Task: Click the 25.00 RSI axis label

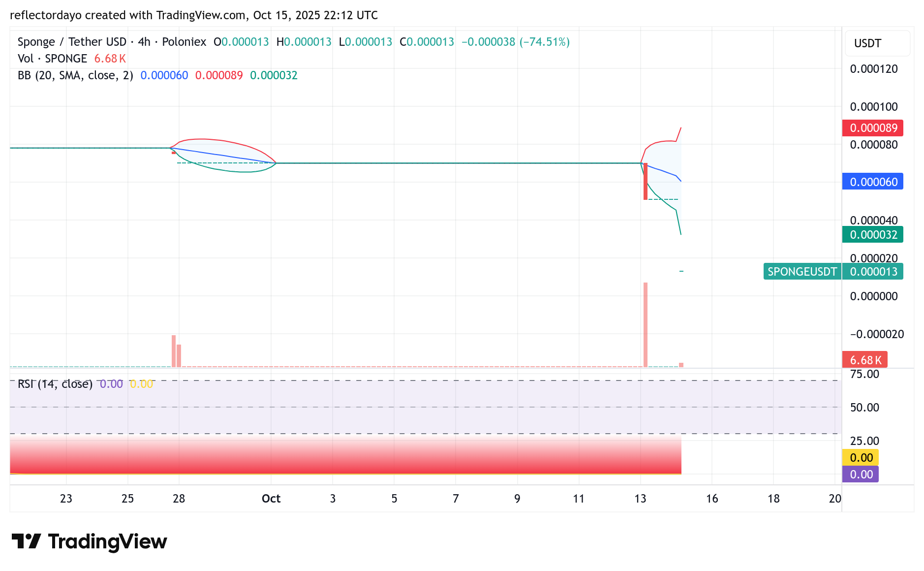Action: coord(864,441)
